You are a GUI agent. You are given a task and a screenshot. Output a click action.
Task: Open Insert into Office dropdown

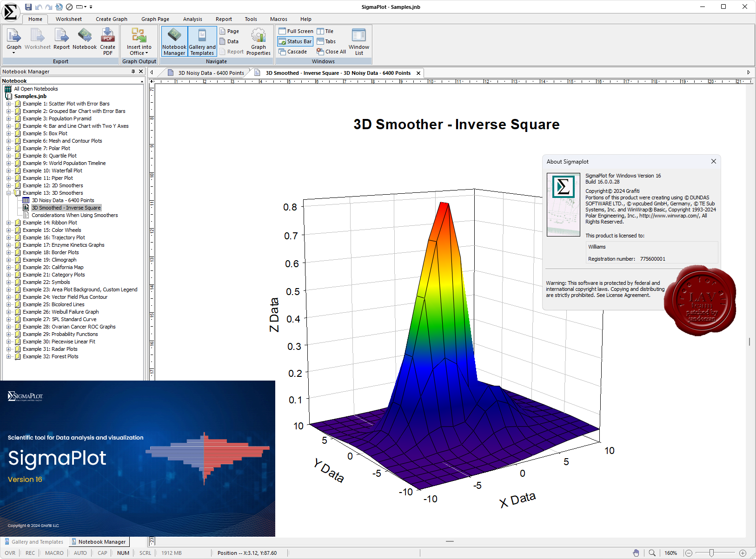139,41
